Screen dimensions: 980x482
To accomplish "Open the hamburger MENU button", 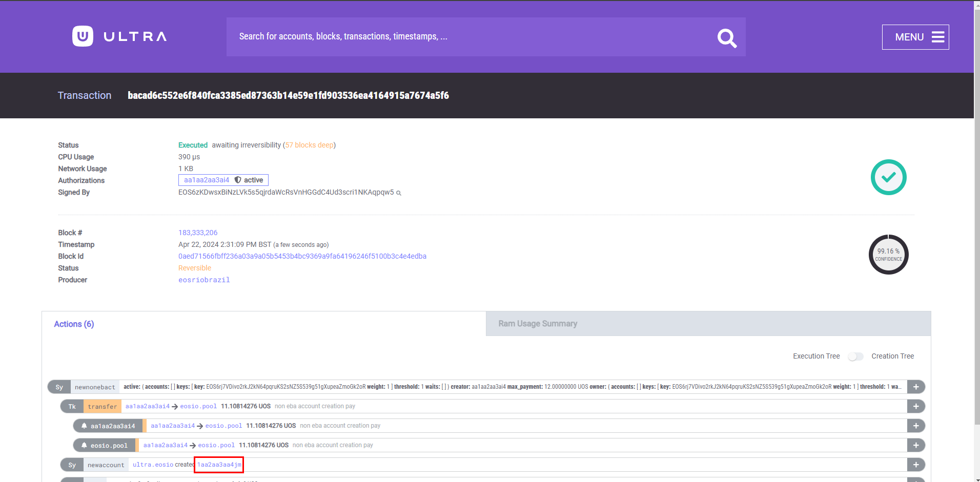I will tap(915, 37).
